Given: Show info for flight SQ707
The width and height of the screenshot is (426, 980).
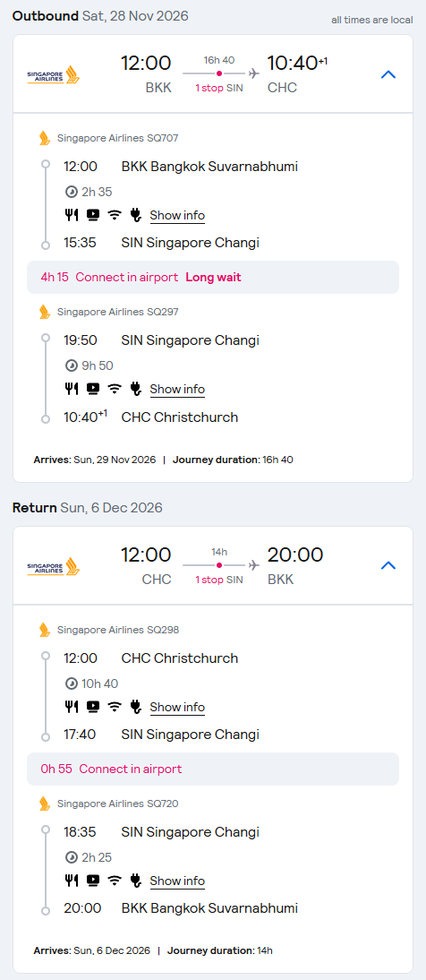Looking at the screenshot, I should click(x=177, y=216).
